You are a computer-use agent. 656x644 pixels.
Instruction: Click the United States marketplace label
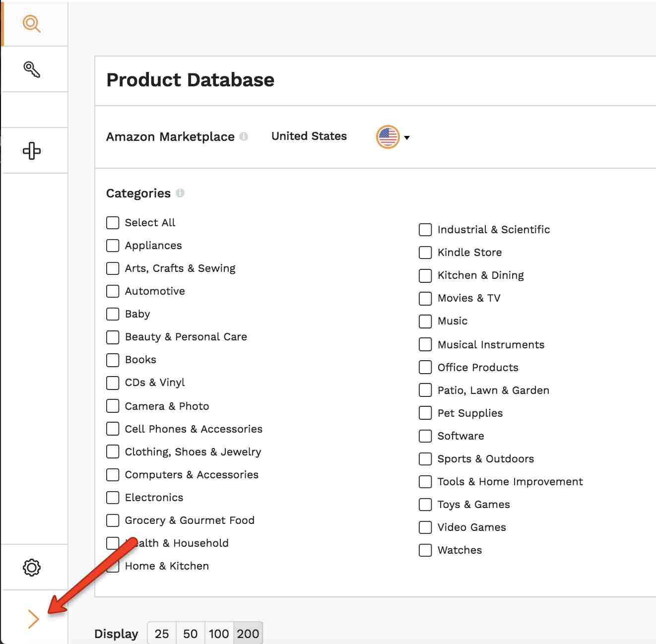(x=309, y=136)
